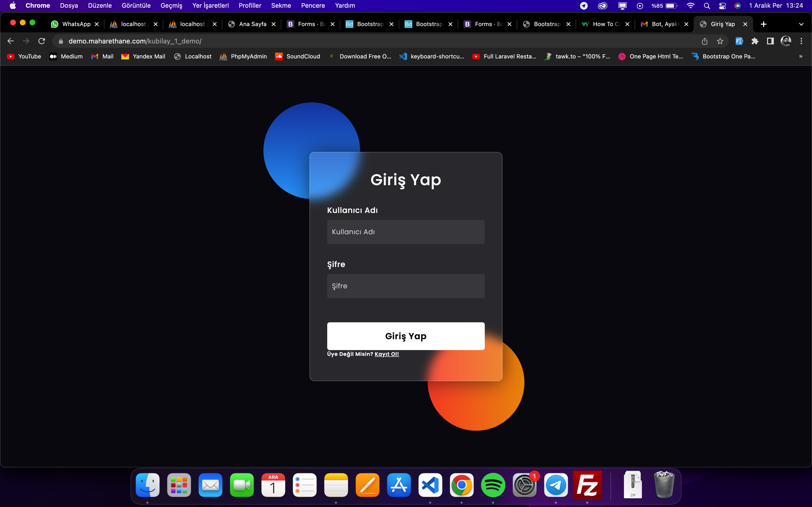Follow the Kayıt Ol! link
Image resolution: width=812 pixels, height=507 pixels.
click(x=386, y=354)
